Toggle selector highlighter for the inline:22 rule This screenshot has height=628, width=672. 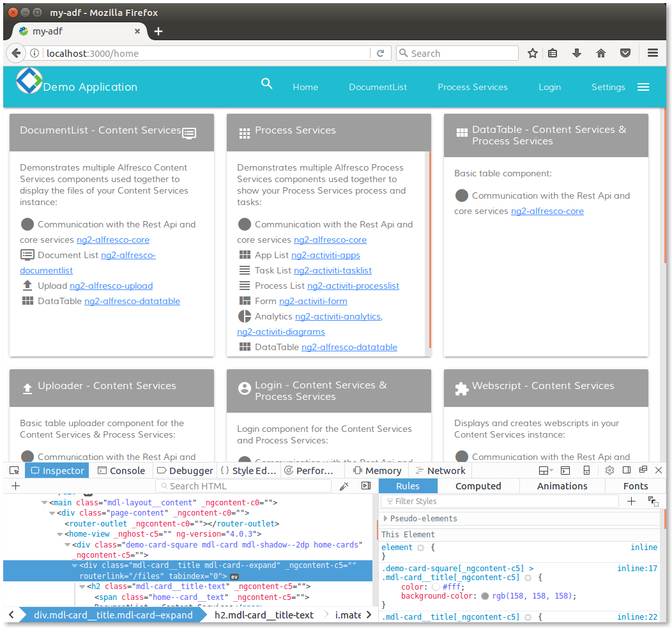point(528,617)
